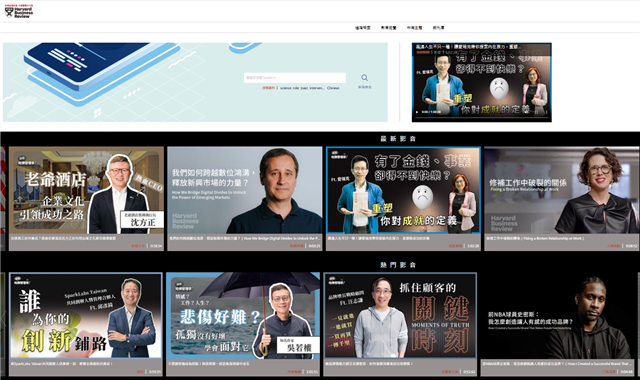Open the second navigation menu item
The image size is (640, 380).
[389, 28]
